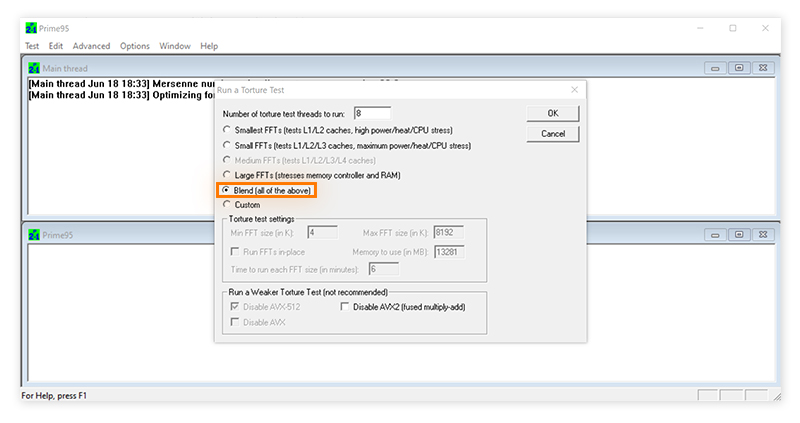Click the Cancel button
This screenshot has height=423, width=800.
pyautogui.click(x=553, y=134)
